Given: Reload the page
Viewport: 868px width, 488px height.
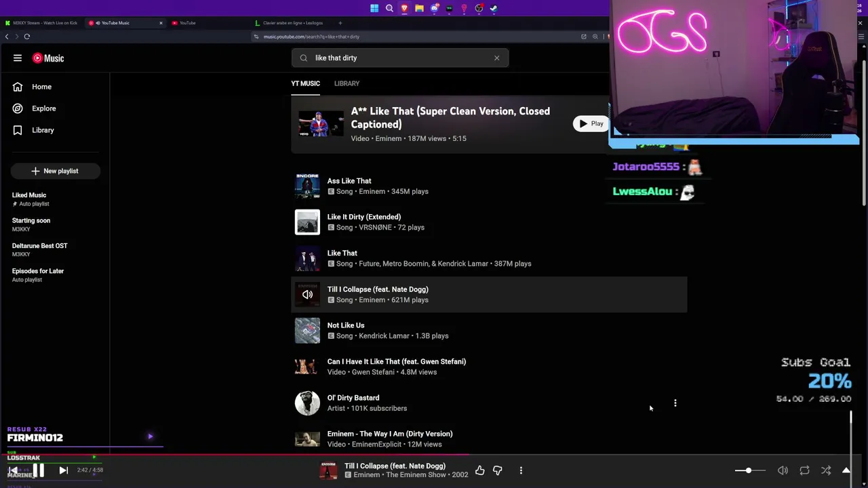Looking at the screenshot, I should [27, 37].
